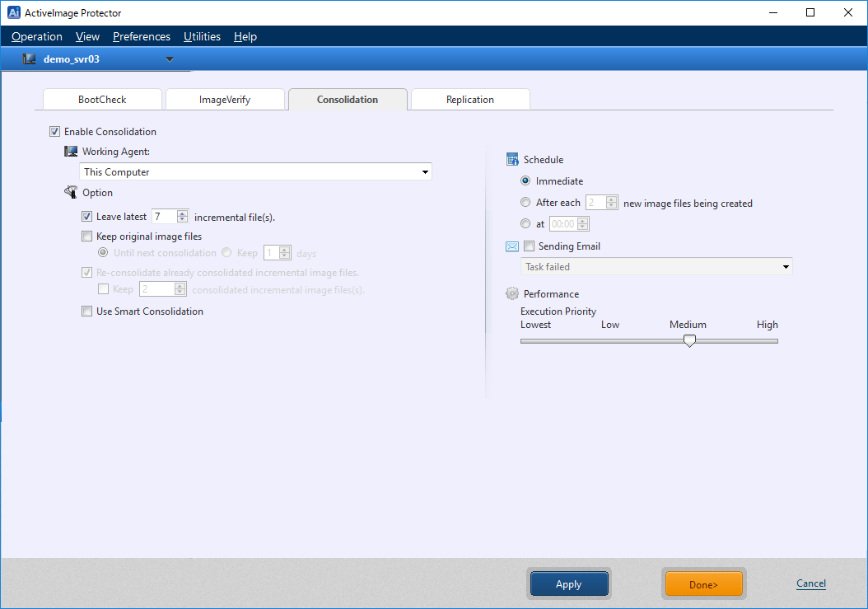Click the ActiveImage Protector app icon
The width and height of the screenshot is (868, 609).
(x=14, y=12)
